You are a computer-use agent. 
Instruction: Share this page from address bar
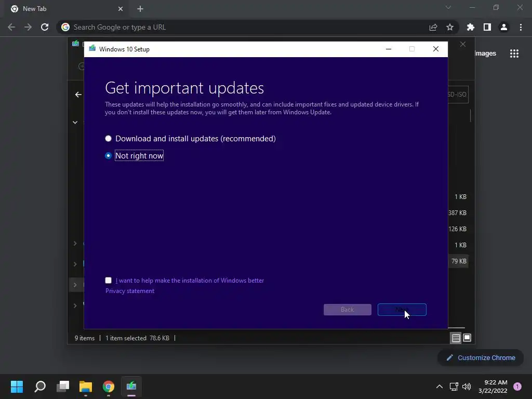(x=433, y=27)
